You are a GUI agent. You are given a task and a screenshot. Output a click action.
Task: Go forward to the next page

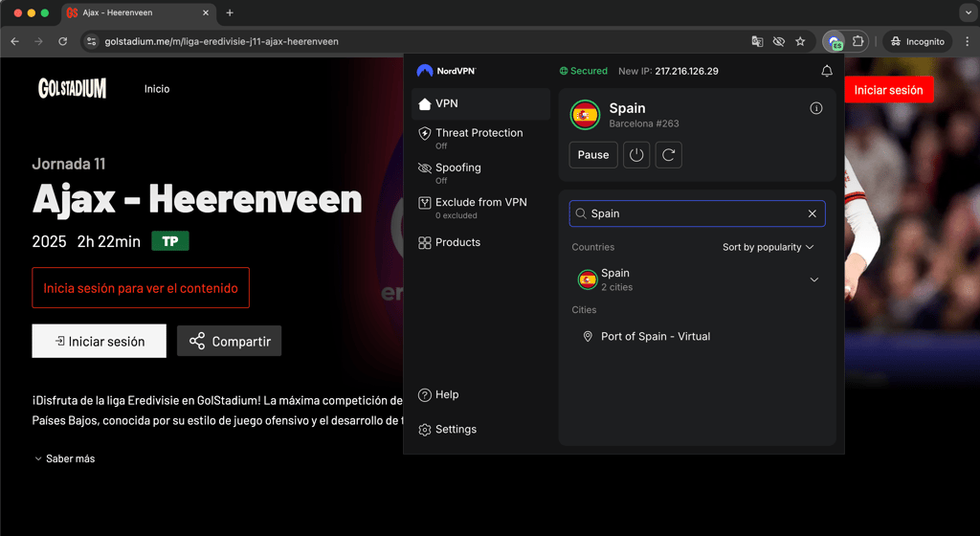38,41
